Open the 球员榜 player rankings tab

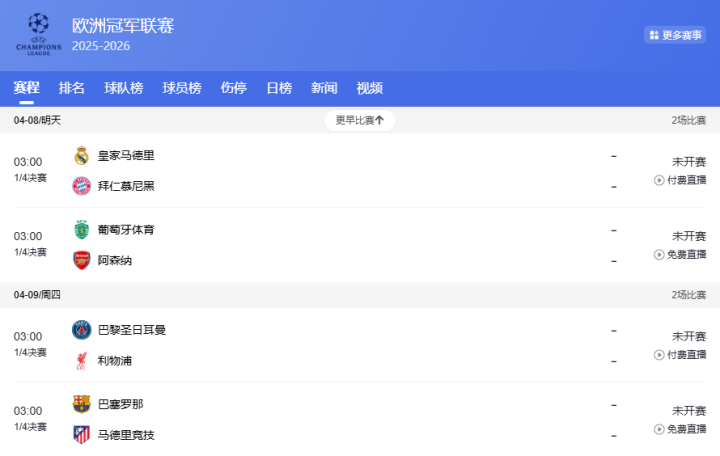(x=182, y=88)
